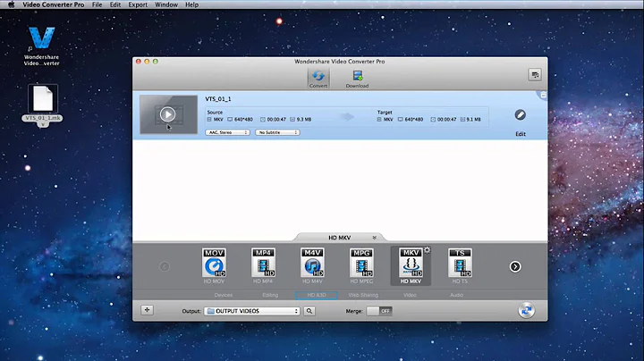This screenshot has height=361, width=644.
Task: Show next formats with right arrow
Action: pos(515,266)
